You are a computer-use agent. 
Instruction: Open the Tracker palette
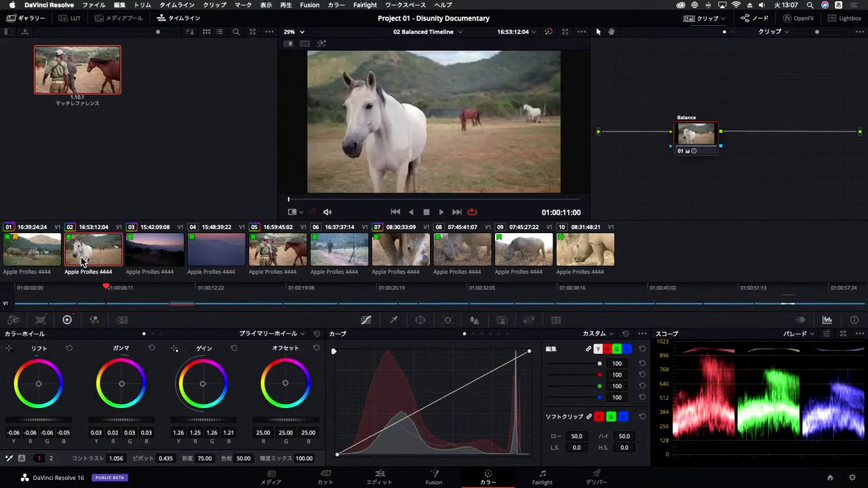point(448,320)
